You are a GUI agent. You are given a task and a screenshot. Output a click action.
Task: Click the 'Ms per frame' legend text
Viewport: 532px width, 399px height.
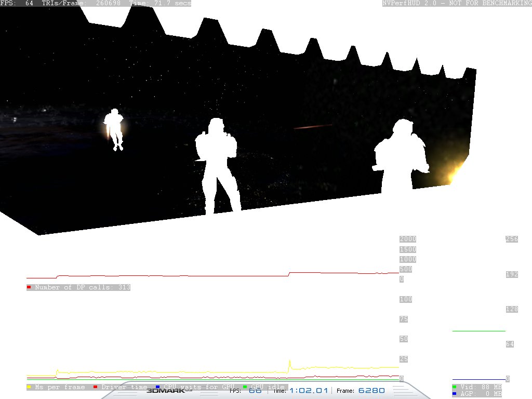pos(60,387)
